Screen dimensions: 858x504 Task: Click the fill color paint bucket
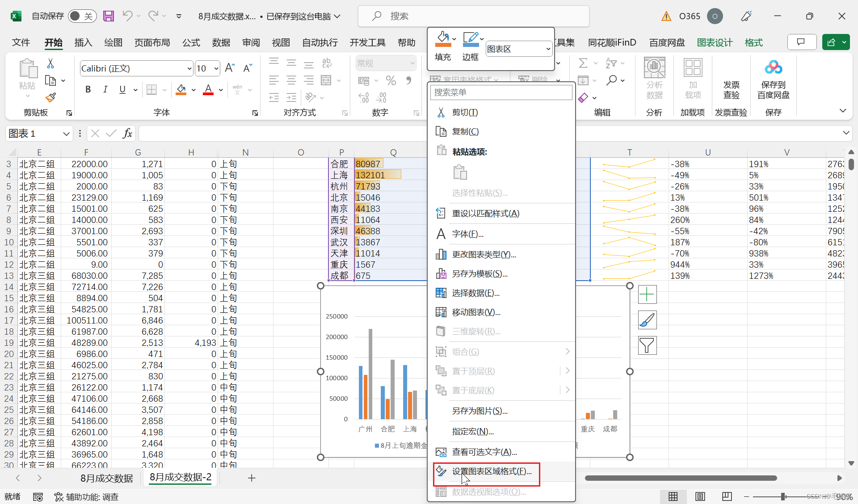click(181, 89)
